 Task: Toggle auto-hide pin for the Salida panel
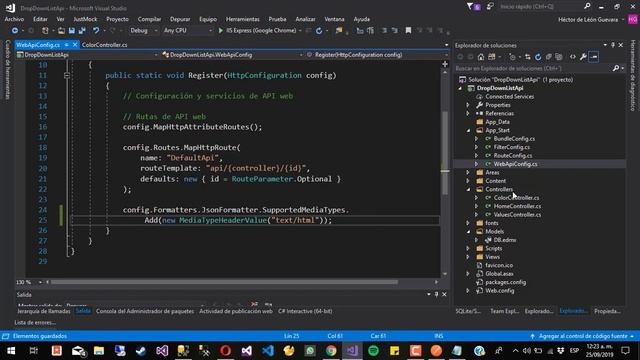tap(436, 294)
